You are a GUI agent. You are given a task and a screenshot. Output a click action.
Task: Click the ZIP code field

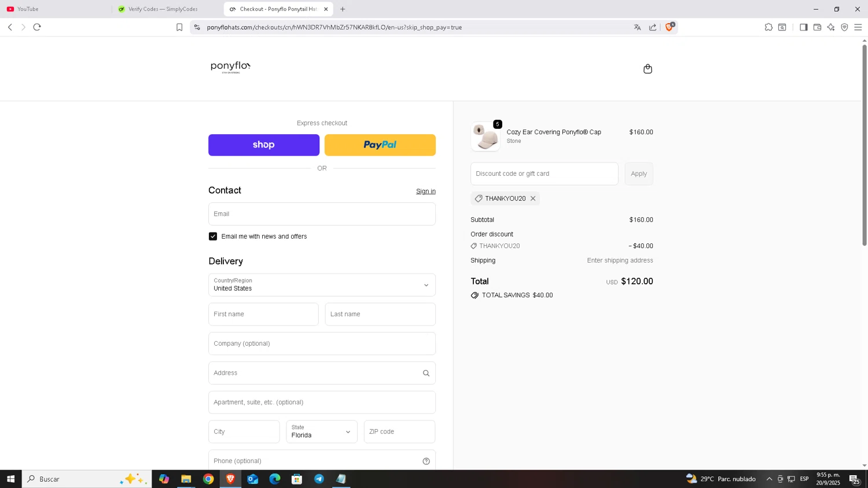point(399,432)
